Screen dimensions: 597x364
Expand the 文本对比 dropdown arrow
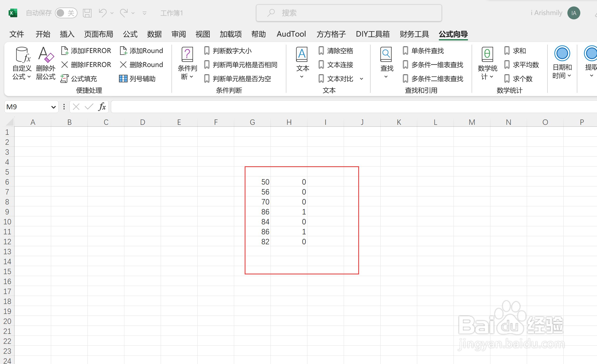pyautogui.click(x=362, y=79)
